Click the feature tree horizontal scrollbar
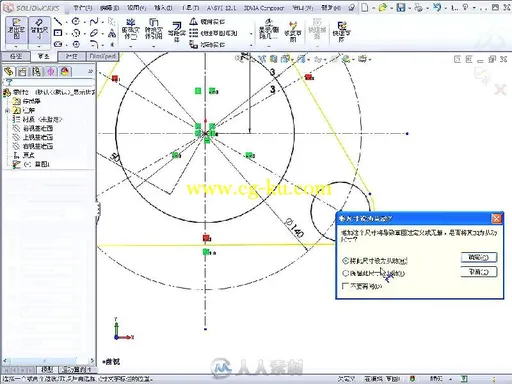Screen dimensions: 512x384 49,361
